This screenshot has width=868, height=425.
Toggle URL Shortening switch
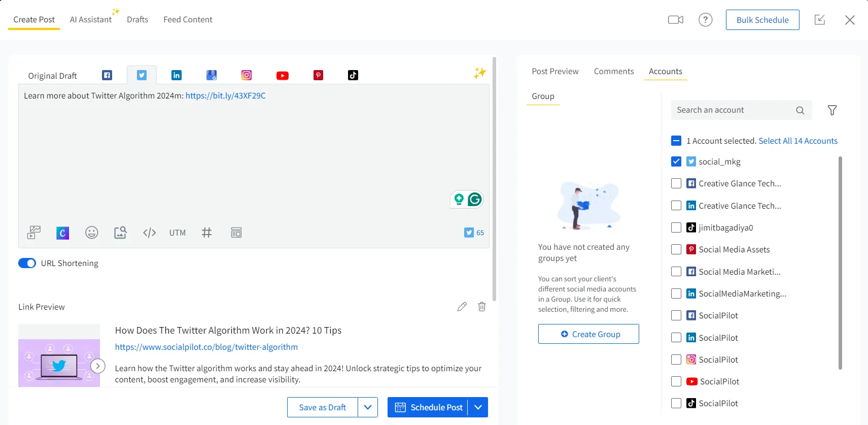coord(27,263)
